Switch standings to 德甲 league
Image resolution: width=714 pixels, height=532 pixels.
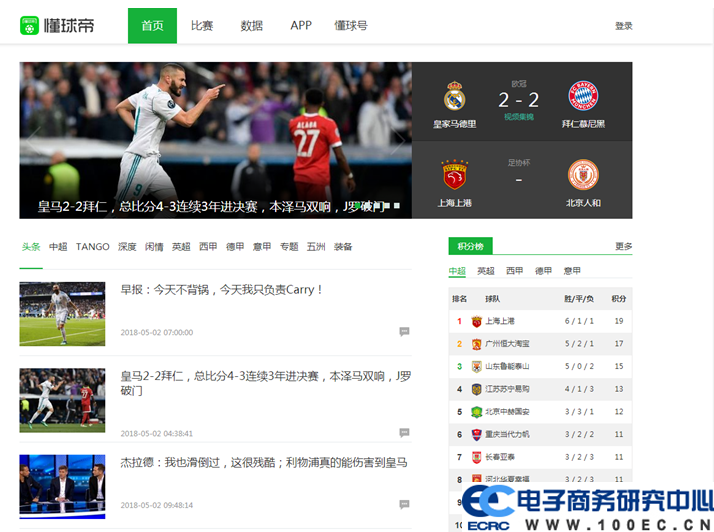[x=543, y=271]
